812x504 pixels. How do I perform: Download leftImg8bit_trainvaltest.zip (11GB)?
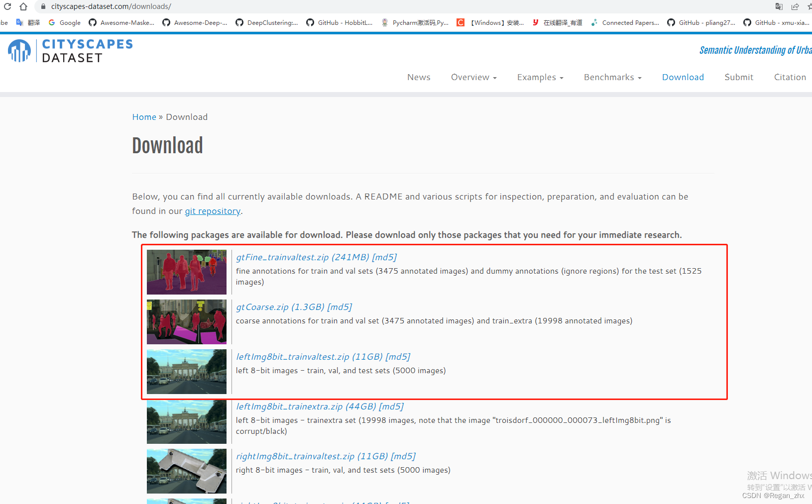pos(309,357)
